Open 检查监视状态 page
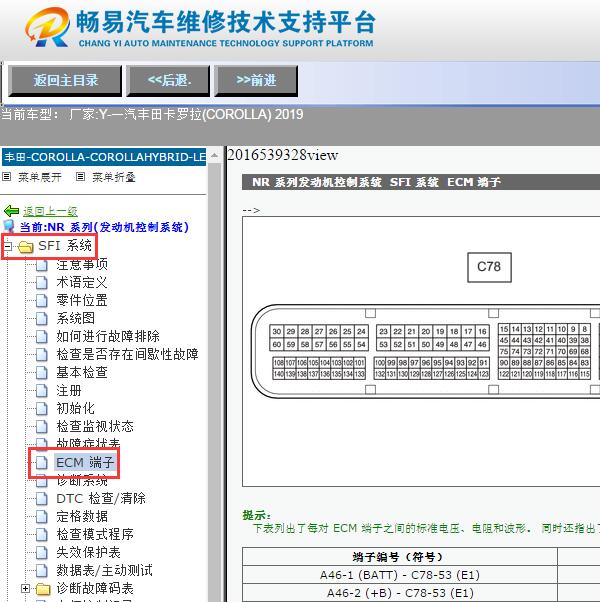 tap(95, 426)
